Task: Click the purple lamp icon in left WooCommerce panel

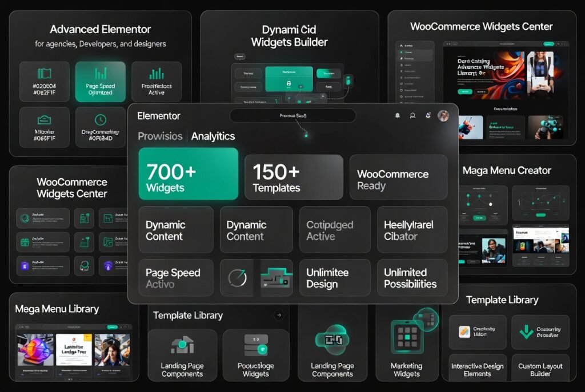Action: [108, 266]
